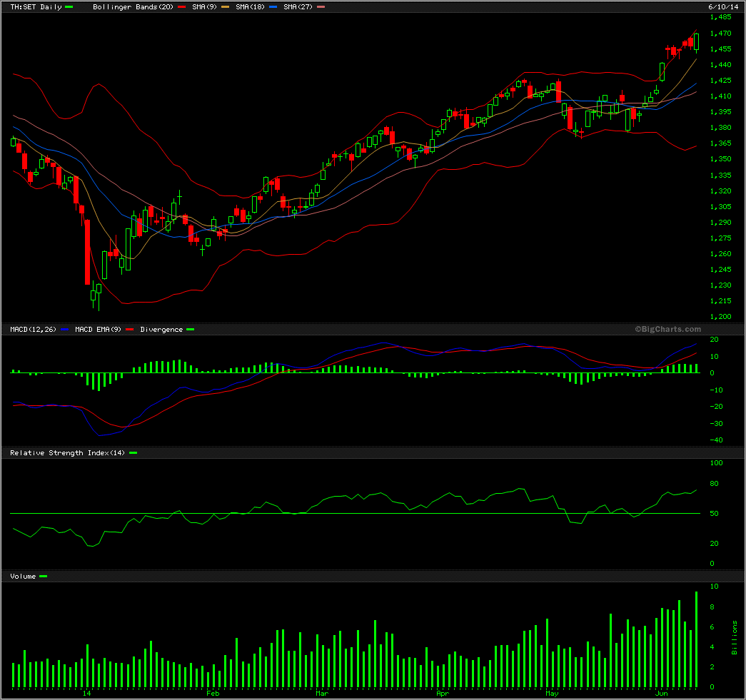Click the Volume green legend marker
746x700 pixels.
tap(44, 577)
